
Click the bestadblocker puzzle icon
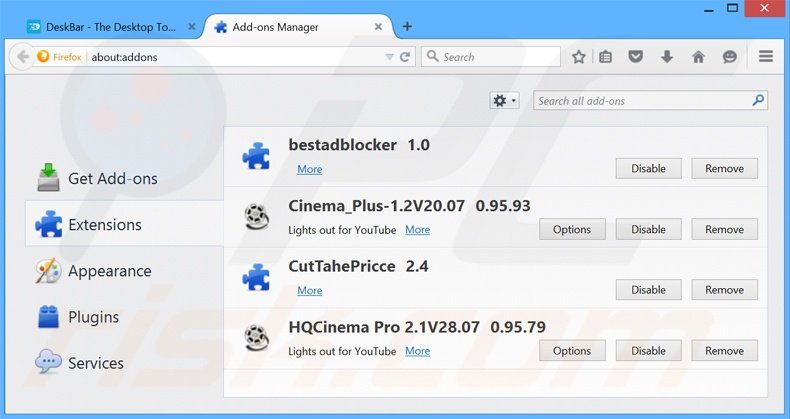256,156
